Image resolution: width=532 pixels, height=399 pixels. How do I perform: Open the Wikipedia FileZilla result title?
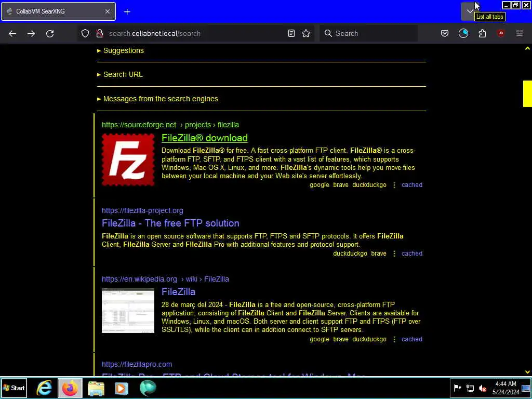[x=179, y=292]
